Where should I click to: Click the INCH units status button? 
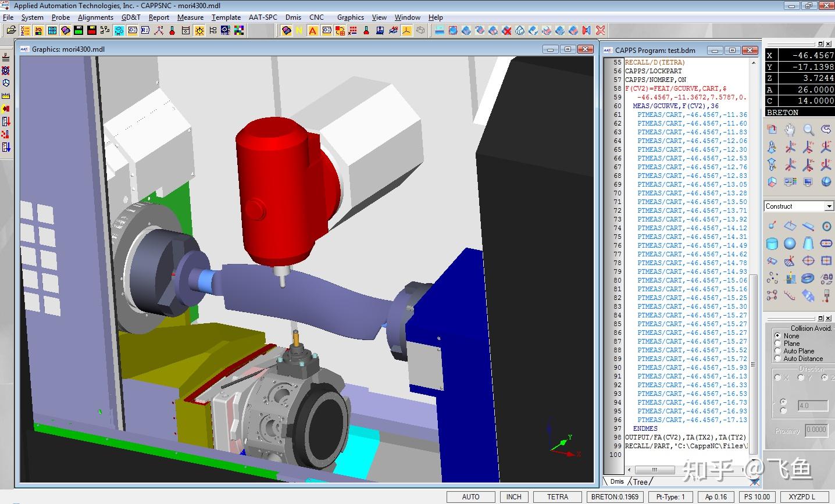[x=513, y=497]
